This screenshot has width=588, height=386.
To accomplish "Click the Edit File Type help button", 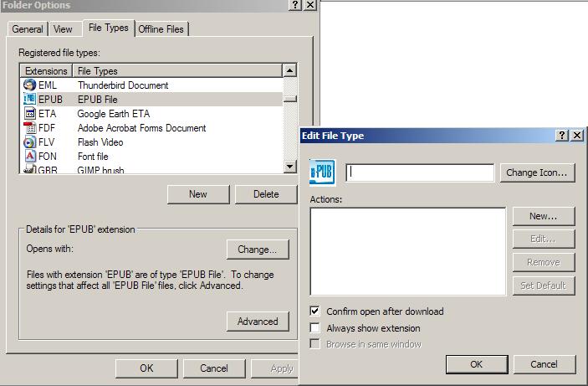I will 562,136.
